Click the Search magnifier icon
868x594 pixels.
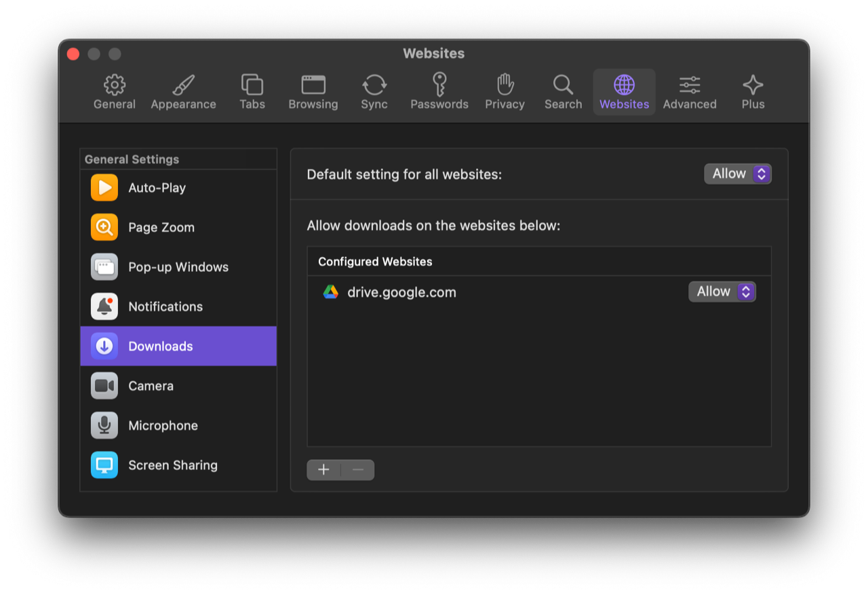point(563,85)
